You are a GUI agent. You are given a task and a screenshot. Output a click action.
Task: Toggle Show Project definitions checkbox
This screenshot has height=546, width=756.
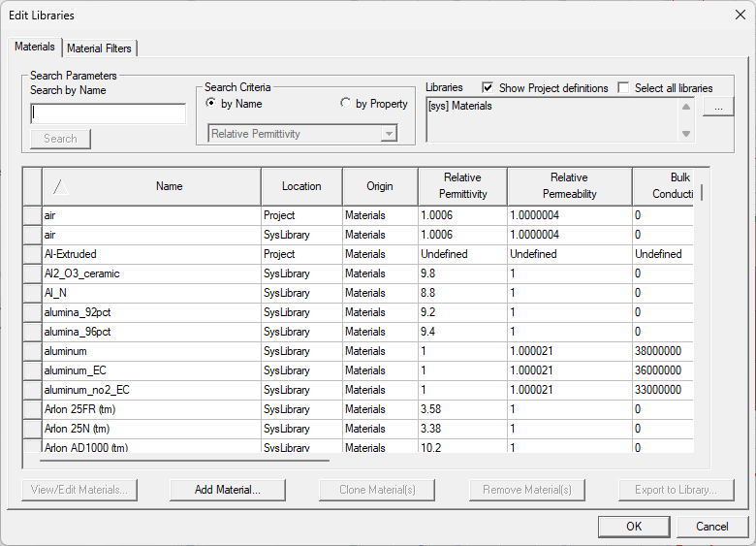click(x=488, y=88)
